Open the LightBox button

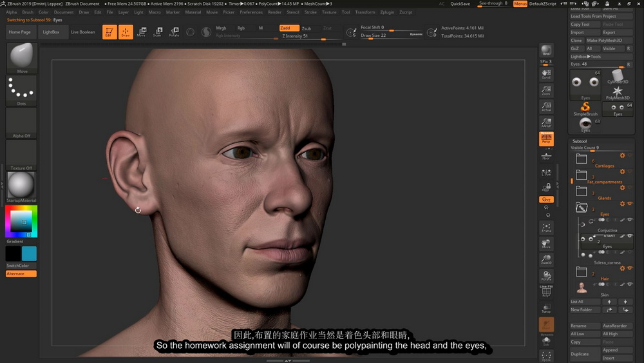click(x=51, y=32)
